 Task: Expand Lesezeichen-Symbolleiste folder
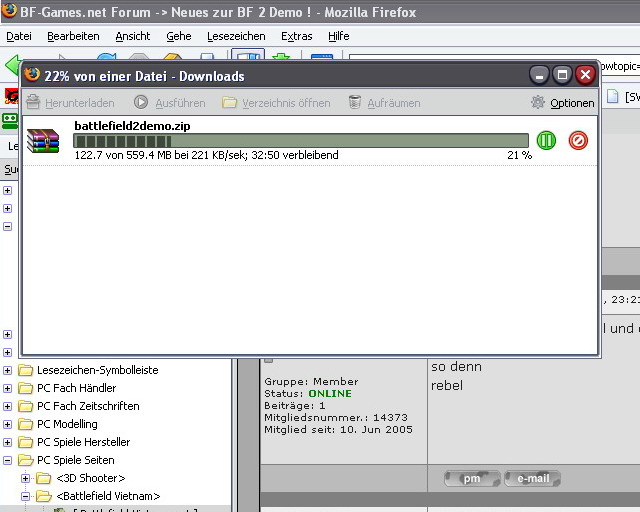point(7,370)
